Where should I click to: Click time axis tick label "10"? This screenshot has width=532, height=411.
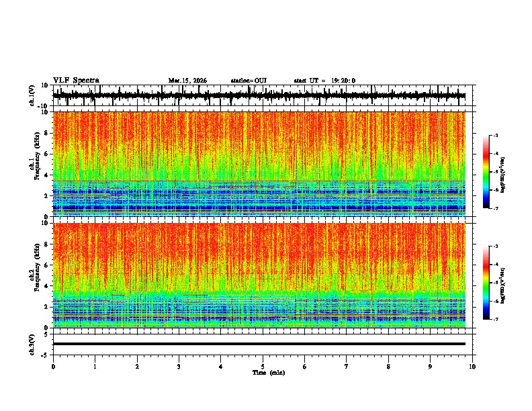point(472,367)
